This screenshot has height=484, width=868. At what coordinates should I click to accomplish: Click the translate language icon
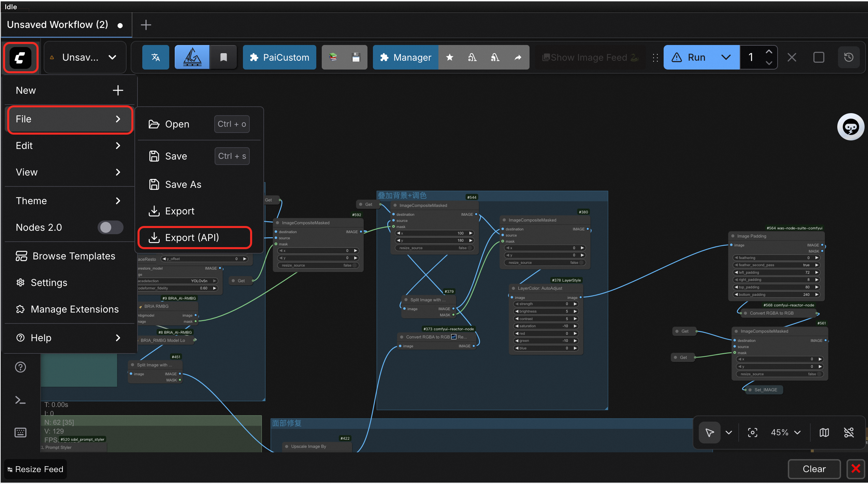click(x=156, y=58)
